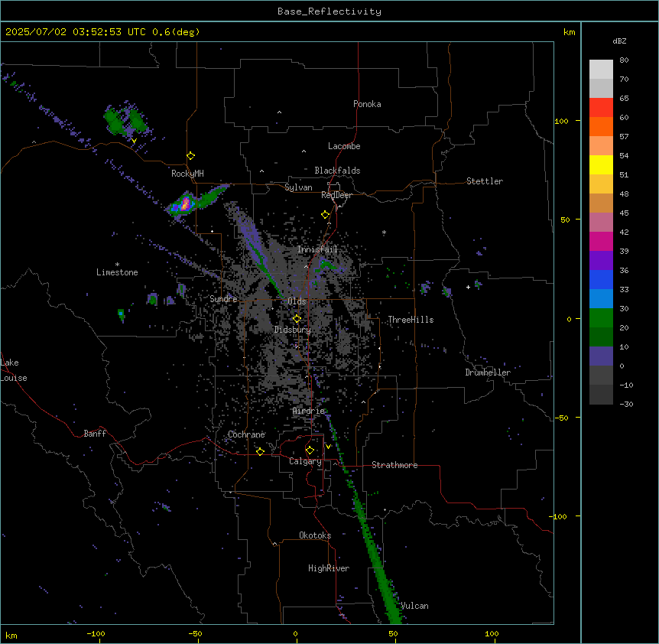Select the light gray 80-70 dBZ legend swatch
659x644 pixels.
(601, 70)
